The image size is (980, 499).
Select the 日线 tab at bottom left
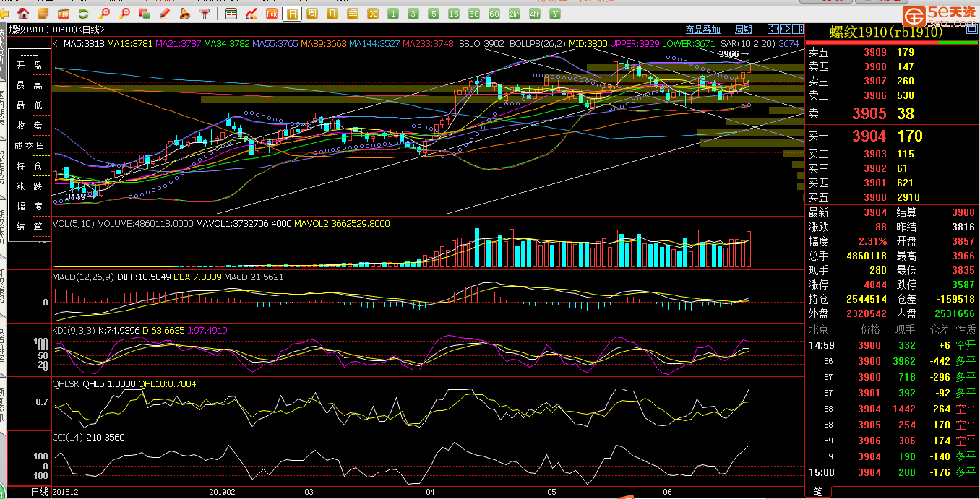[40, 492]
